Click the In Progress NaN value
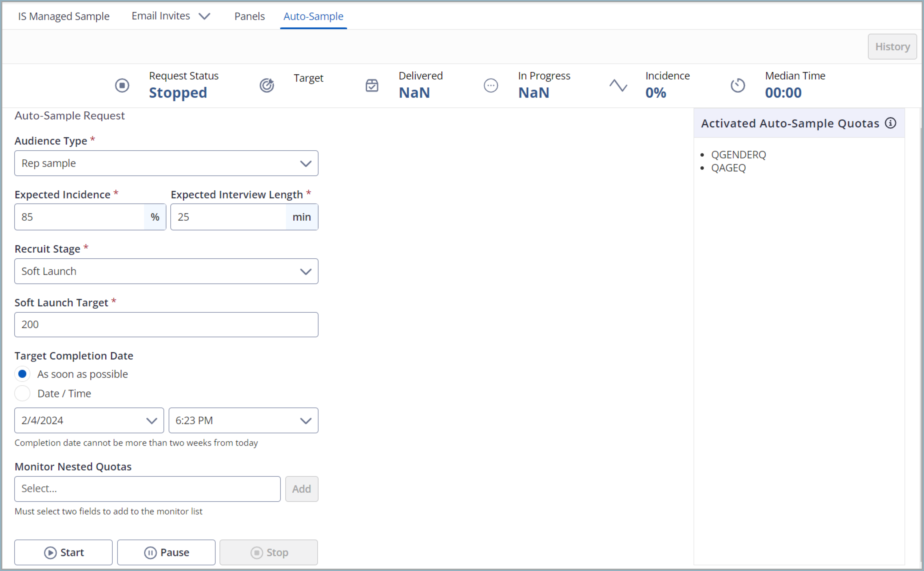This screenshot has height=571, width=924. click(x=533, y=93)
